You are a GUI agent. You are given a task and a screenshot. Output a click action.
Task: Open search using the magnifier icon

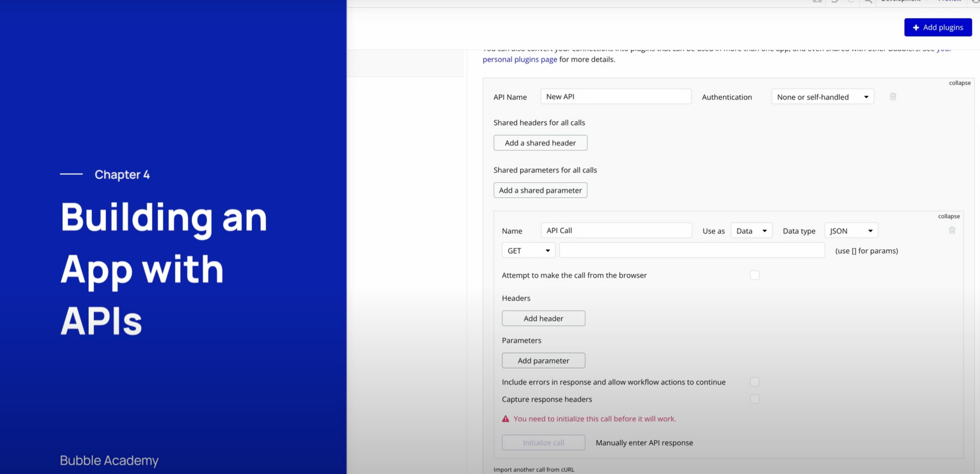(867, 2)
